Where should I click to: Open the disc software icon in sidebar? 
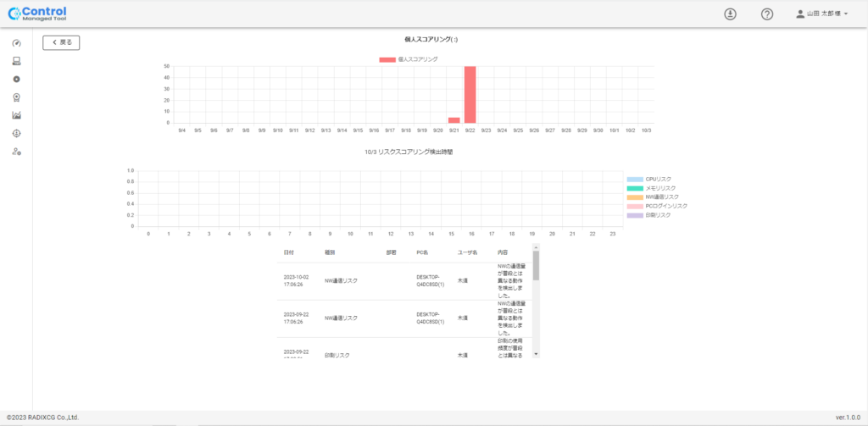click(x=17, y=79)
